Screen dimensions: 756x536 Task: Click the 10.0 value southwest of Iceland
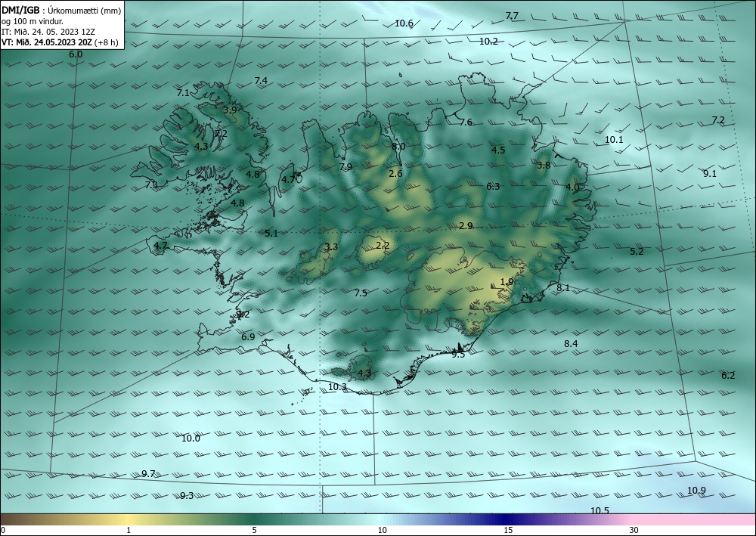[191, 438]
